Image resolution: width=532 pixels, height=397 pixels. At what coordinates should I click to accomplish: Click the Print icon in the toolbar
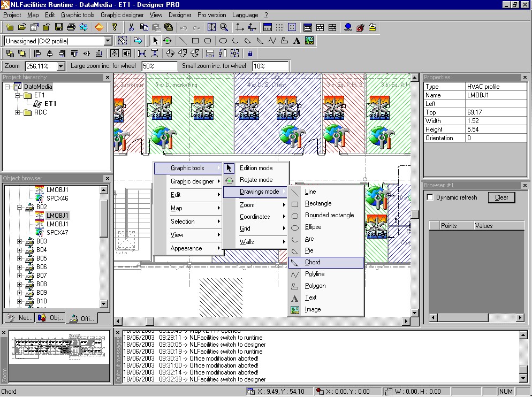(71, 27)
